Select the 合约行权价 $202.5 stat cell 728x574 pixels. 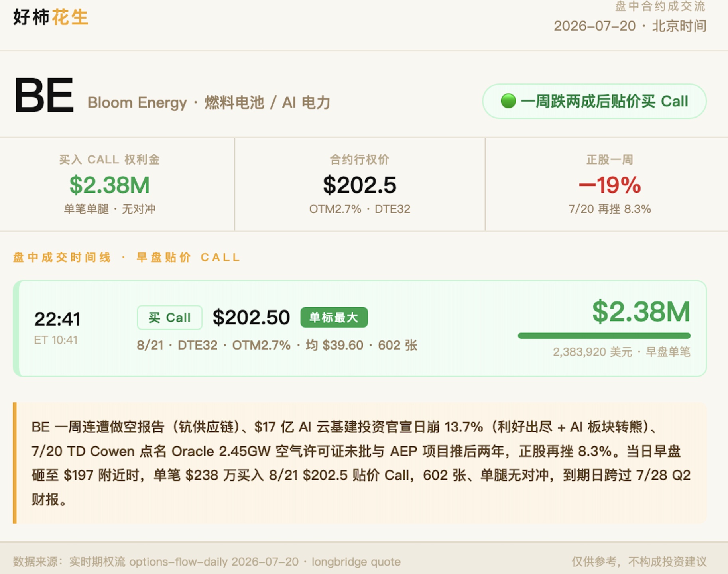point(360,184)
